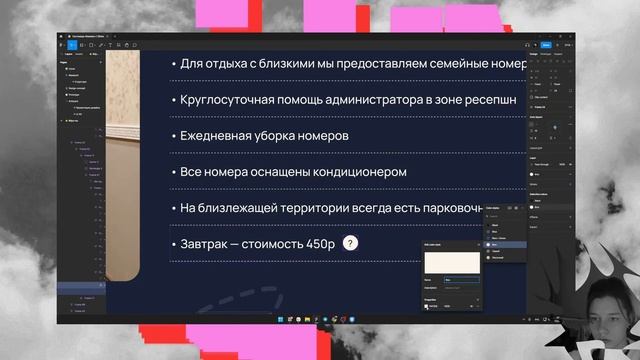Open a new tab with plus icon
640x360 pixels.
115,36
